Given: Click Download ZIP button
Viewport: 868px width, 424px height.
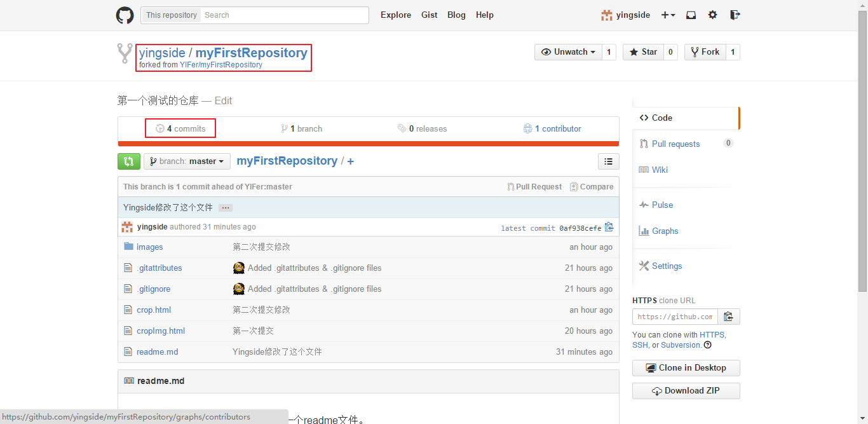Looking at the screenshot, I should (x=686, y=390).
